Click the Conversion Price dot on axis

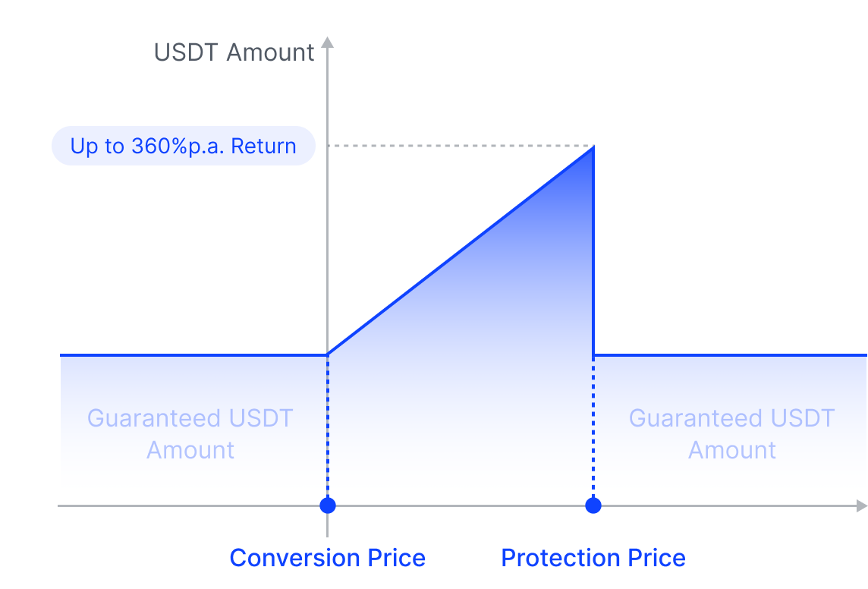[x=328, y=506]
